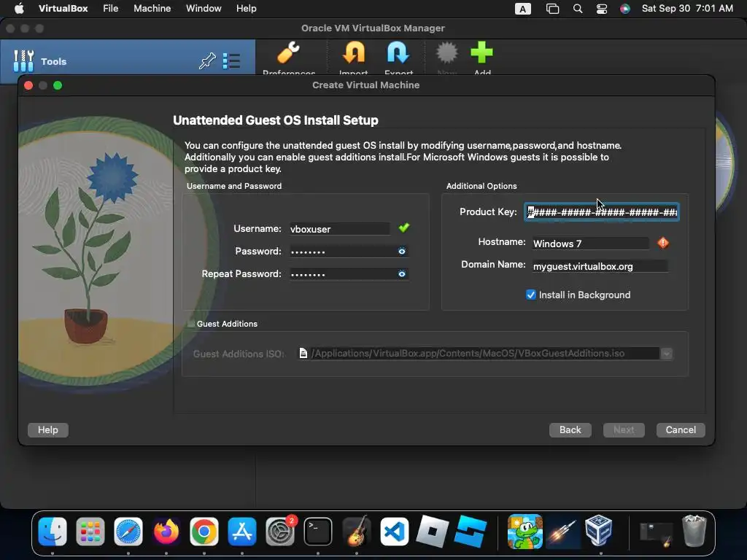Click the Sat Sep 30 7:01 AM clock
Viewport: 747px width, 560px height.
[x=687, y=8]
